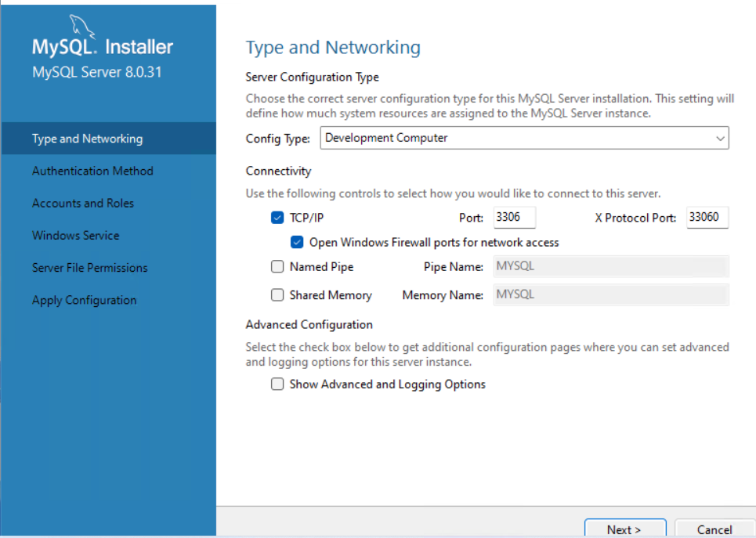
Task: Go to Authentication Method step
Action: (92, 171)
